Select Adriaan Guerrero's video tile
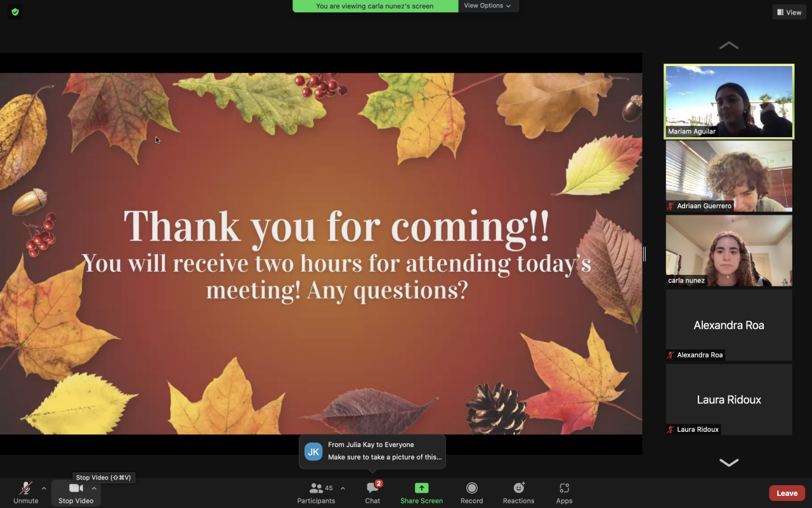 tap(729, 176)
